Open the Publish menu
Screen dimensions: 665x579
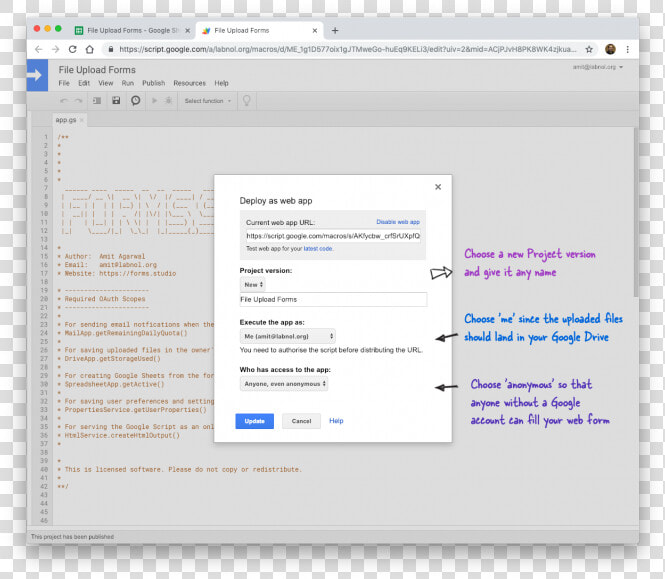154,83
